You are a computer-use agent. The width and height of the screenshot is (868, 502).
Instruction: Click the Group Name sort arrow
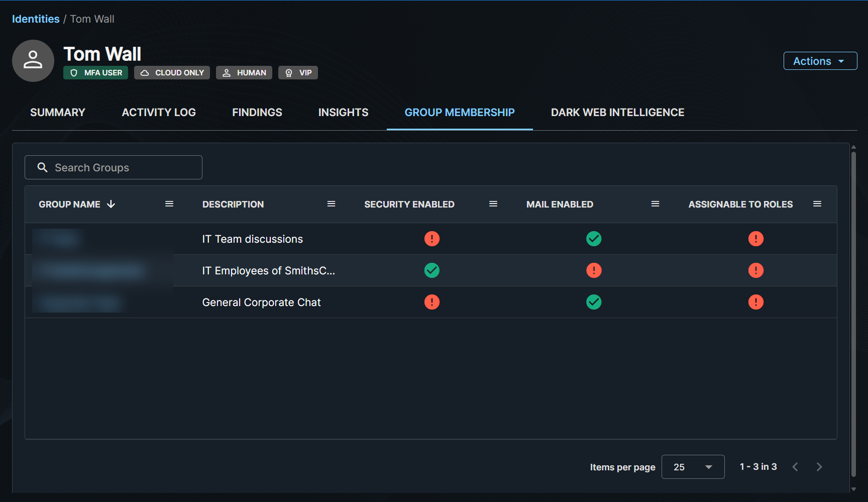tap(111, 204)
